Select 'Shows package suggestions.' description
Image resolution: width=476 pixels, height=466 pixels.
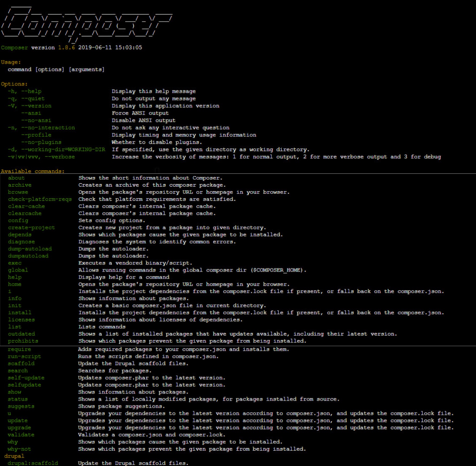(121, 406)
